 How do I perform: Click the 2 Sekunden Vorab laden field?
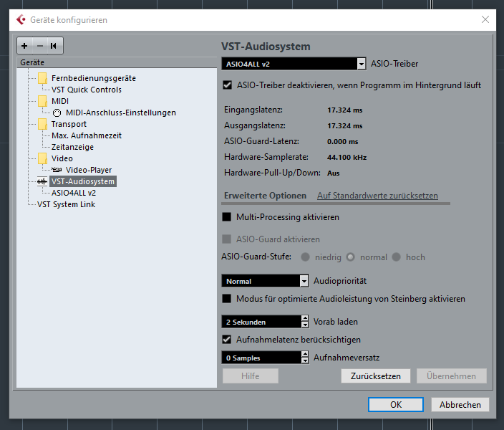pyautogui.click(x=261, y=322)
